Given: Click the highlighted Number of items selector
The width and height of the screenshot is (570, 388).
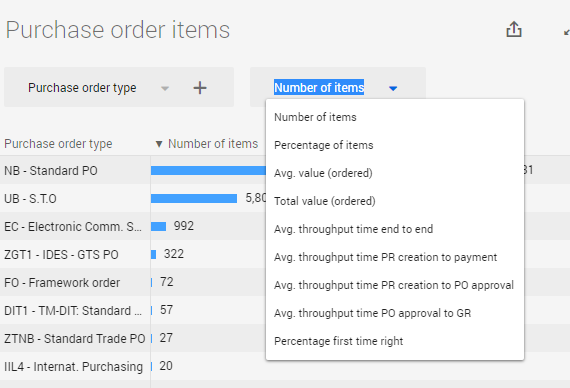Looking at the screenshot, I should click(319, 87).
